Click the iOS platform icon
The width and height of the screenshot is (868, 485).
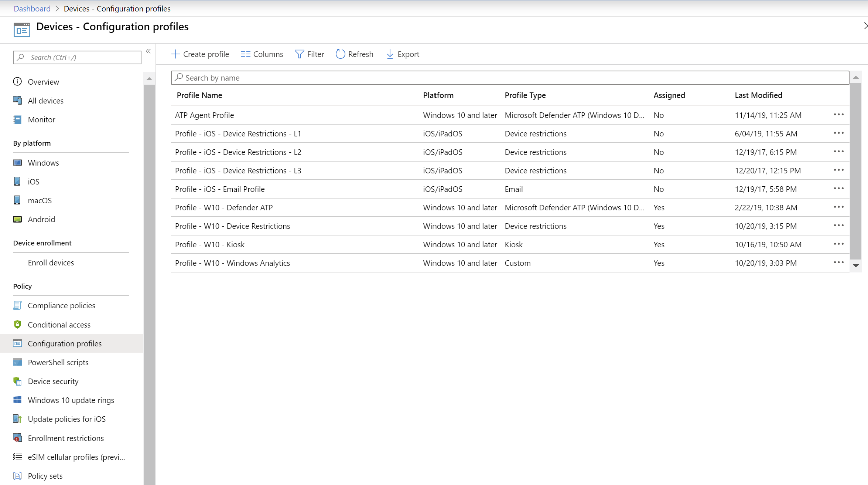tap(17, 181)
